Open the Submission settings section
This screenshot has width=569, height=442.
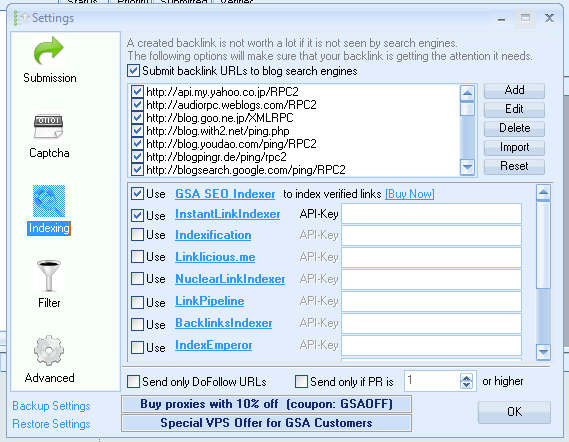[49, 60]
